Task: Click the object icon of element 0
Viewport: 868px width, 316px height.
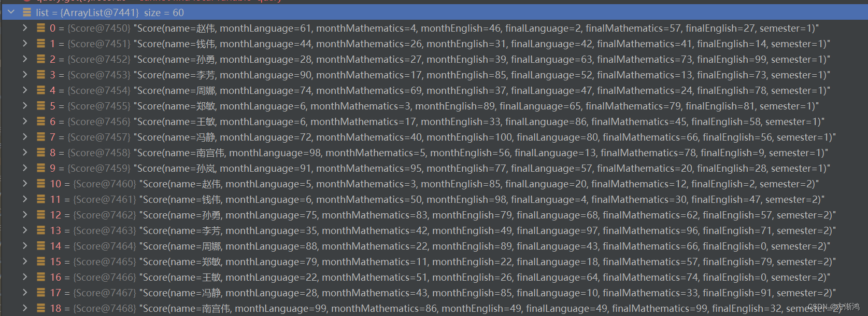Action: point(41,28)
